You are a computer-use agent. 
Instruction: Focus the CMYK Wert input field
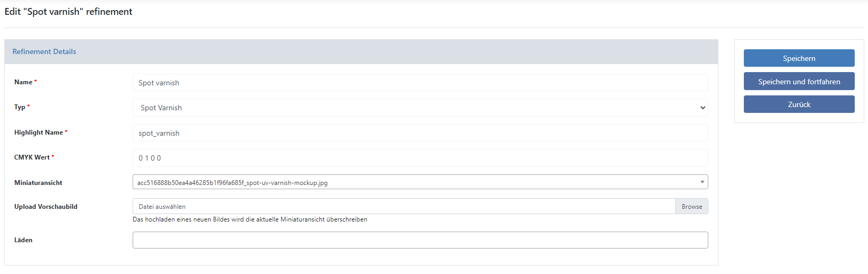[x=420, y=158]
